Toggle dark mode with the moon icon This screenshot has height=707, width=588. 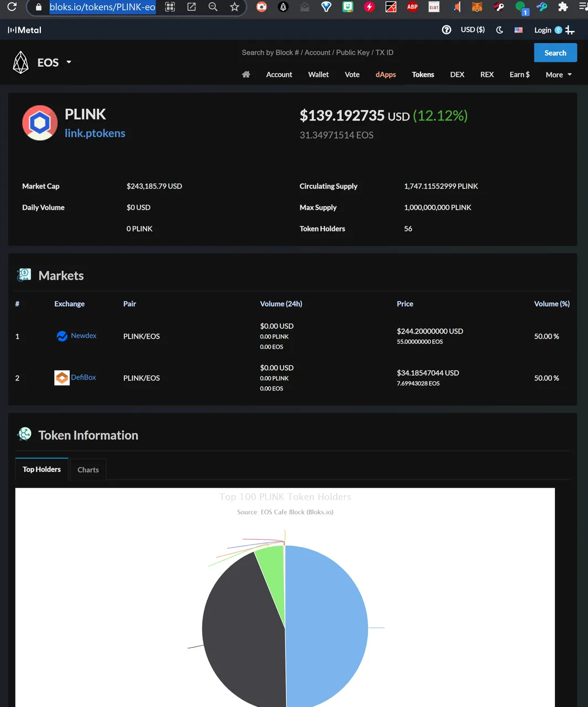(x=500, y=30)
